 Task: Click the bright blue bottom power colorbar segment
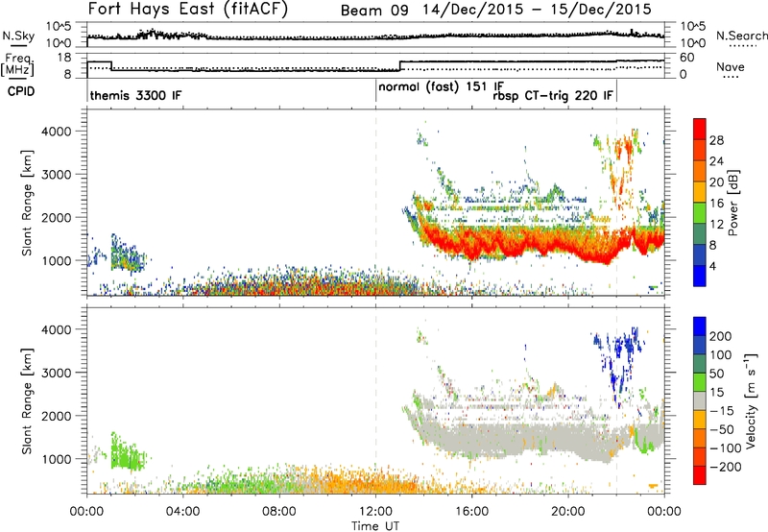700,276
